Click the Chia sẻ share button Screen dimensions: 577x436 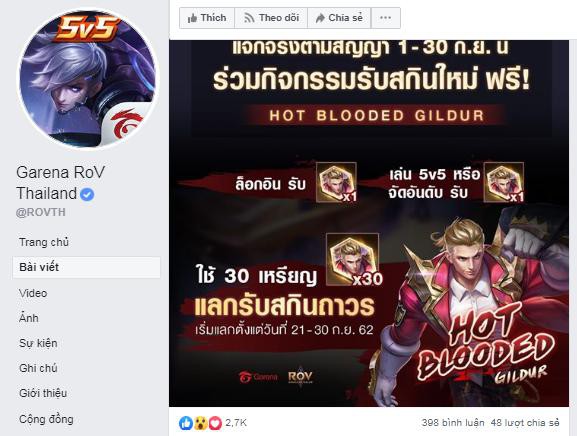pos(339,18)
